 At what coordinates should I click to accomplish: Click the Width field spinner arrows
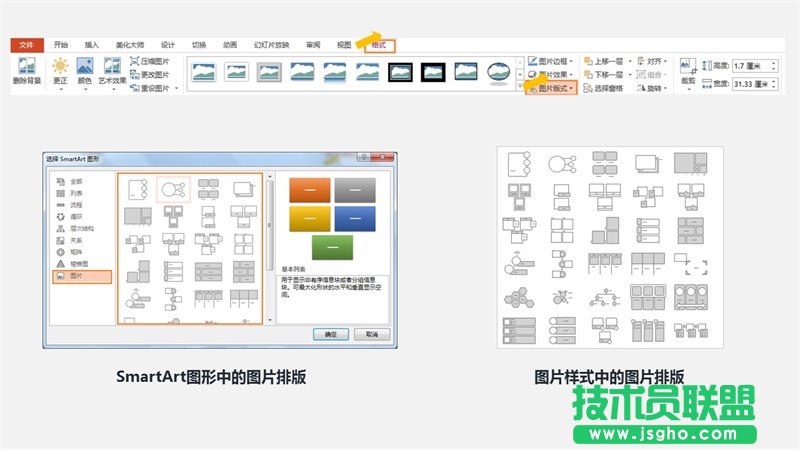click(x=773, y=84)
